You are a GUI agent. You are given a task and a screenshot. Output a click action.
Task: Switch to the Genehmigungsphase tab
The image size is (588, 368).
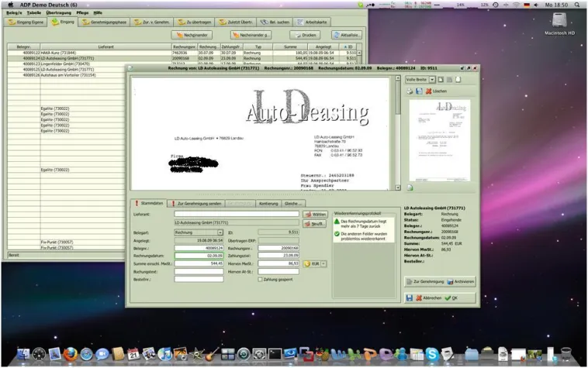[105, 22]
